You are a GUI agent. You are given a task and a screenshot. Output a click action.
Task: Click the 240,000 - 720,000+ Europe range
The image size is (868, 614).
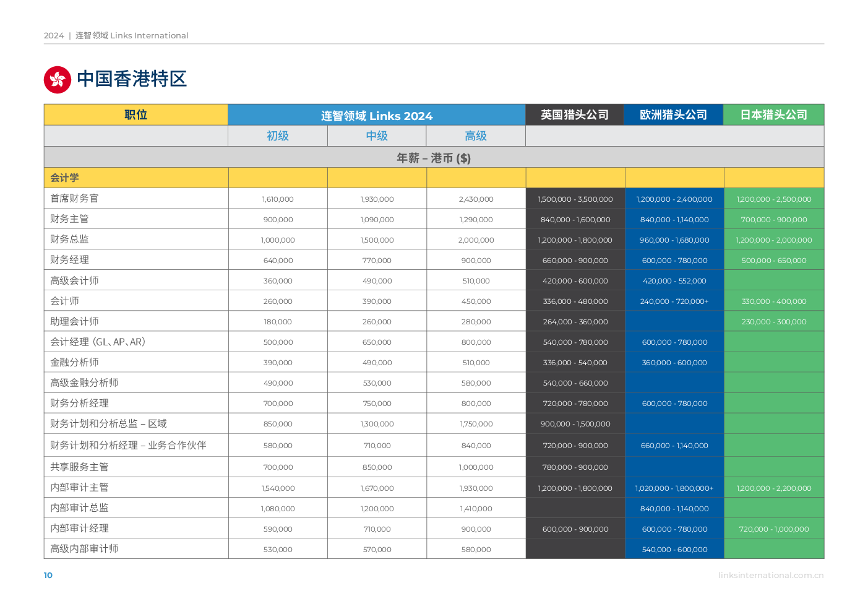click(674, 301)
